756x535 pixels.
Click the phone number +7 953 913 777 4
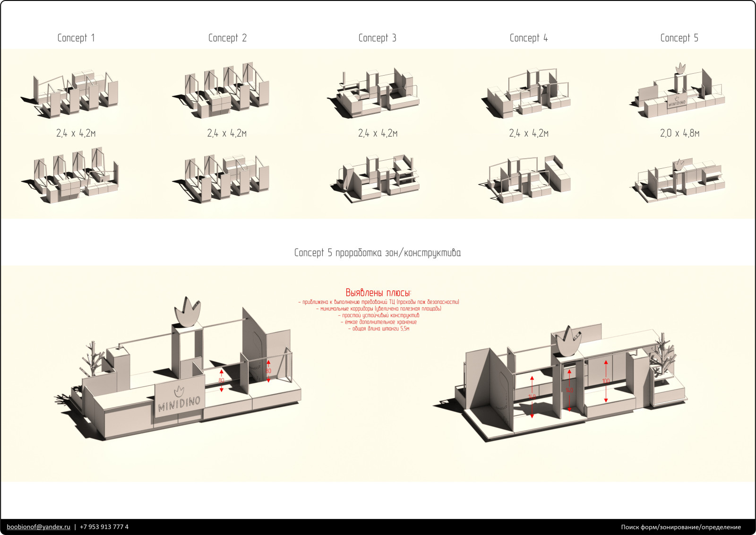tap(104, 526)
